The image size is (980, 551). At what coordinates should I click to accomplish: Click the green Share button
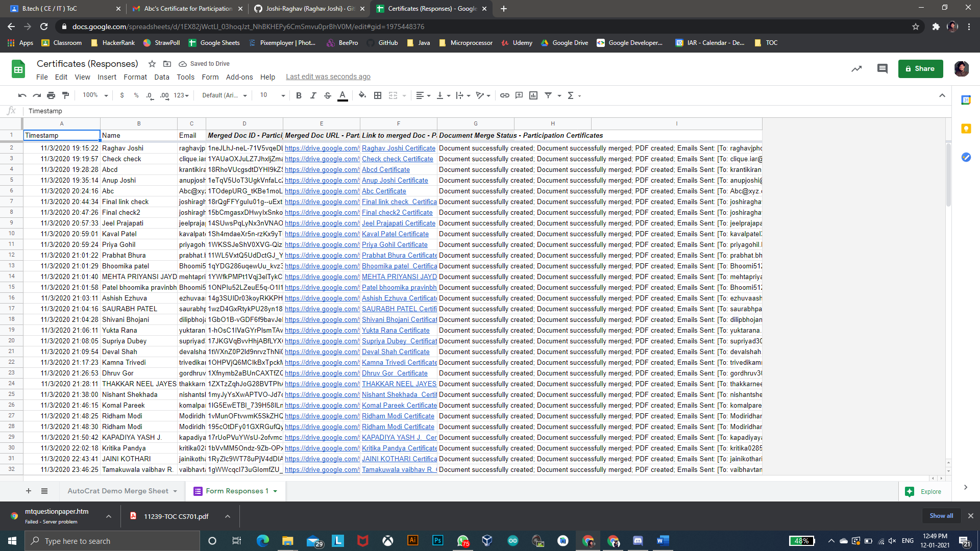(x=920, y=68)
